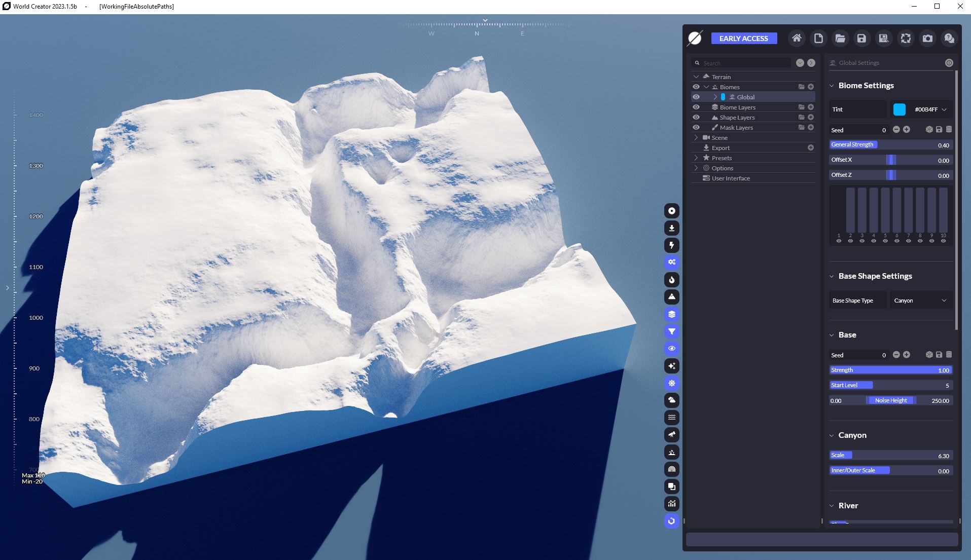
Task: Add new Export entry with plus button
Action: click(811, 147)
